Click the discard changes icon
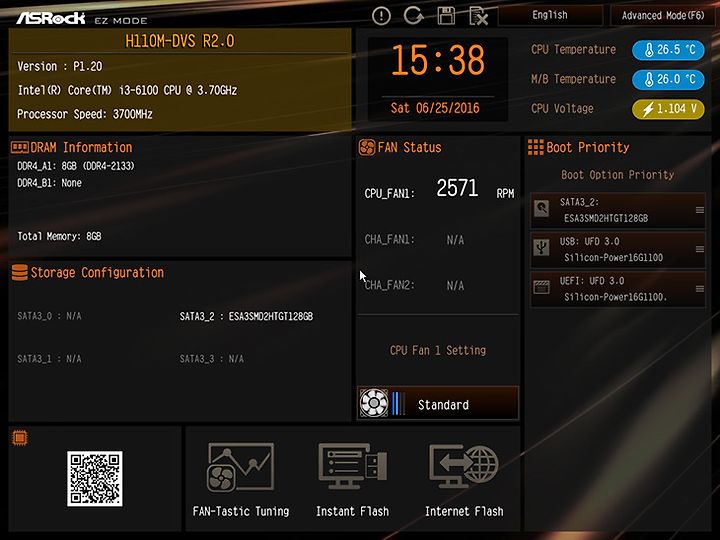 click(x=478, y=17)
